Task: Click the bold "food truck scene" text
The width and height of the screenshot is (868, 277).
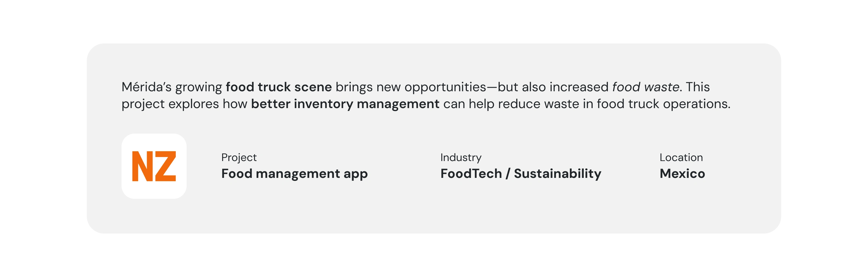Action: tap(279, 87)
